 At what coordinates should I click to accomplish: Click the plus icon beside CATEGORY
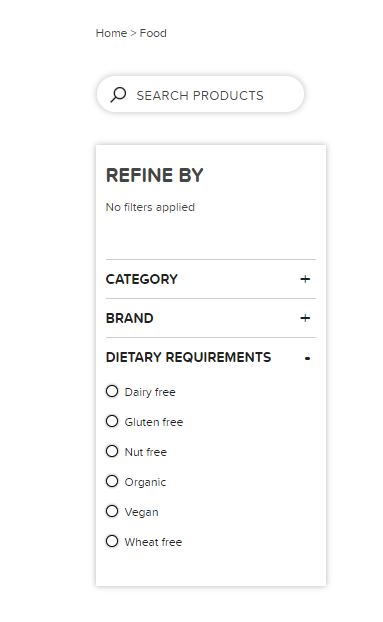pos(305,279)
